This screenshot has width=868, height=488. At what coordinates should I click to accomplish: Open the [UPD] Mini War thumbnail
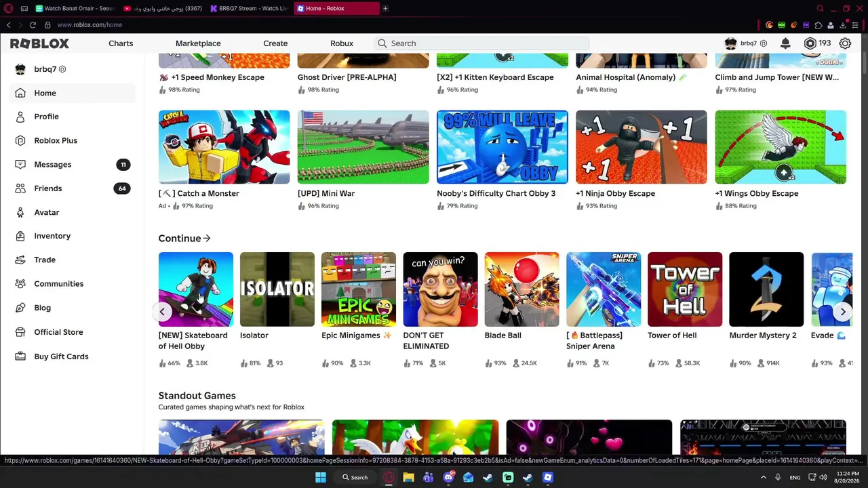(x=363, y=147)
